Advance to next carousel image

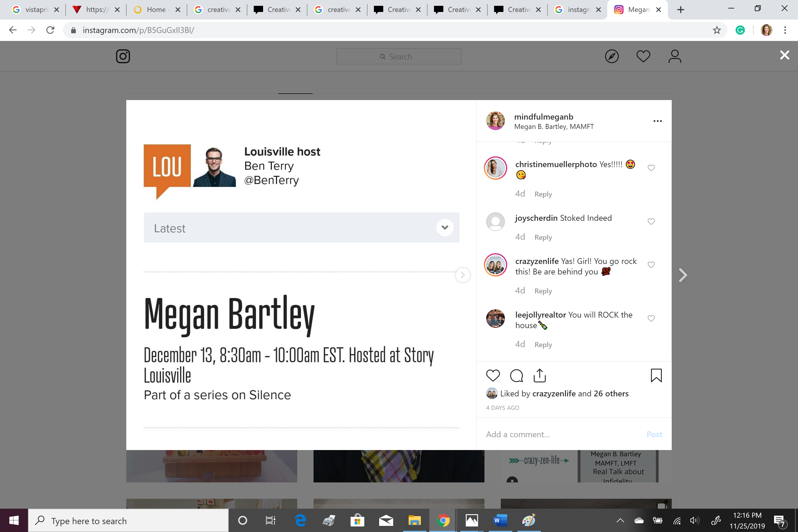click(463, 275)
